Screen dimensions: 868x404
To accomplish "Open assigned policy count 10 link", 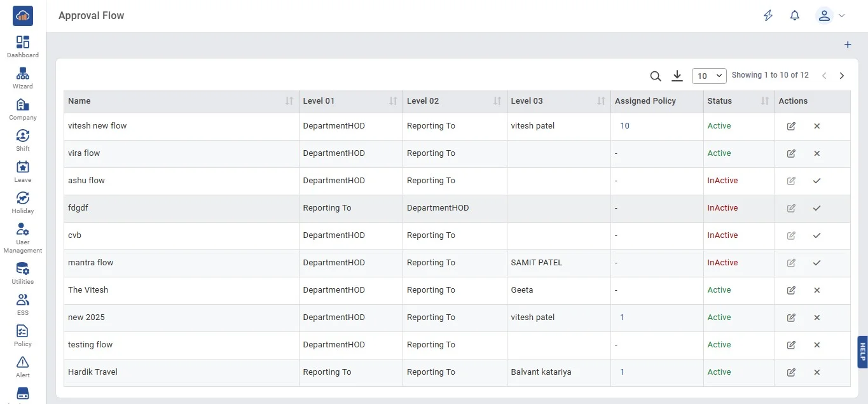I will pos(624,126).
